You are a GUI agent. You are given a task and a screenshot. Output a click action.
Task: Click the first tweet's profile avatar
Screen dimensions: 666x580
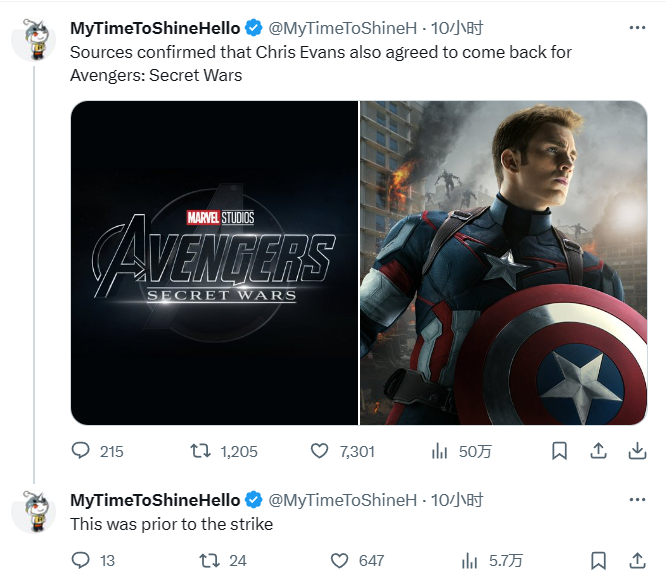click(35, 38)
